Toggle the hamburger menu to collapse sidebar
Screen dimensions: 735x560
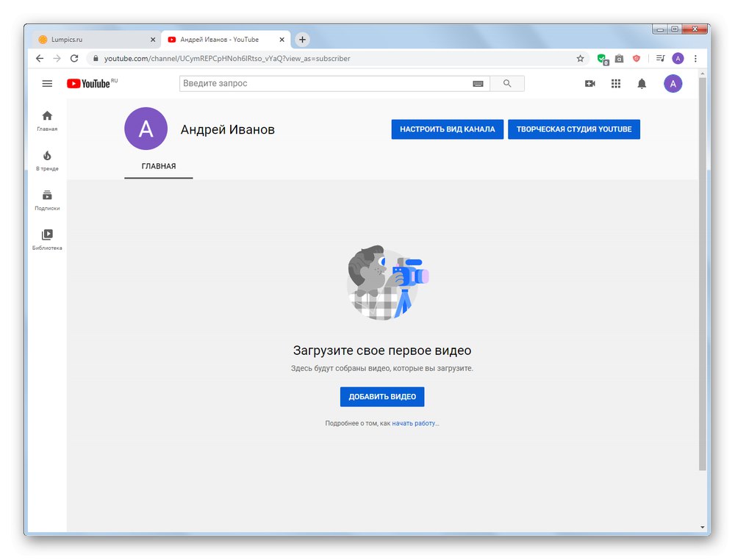(47, 83)
